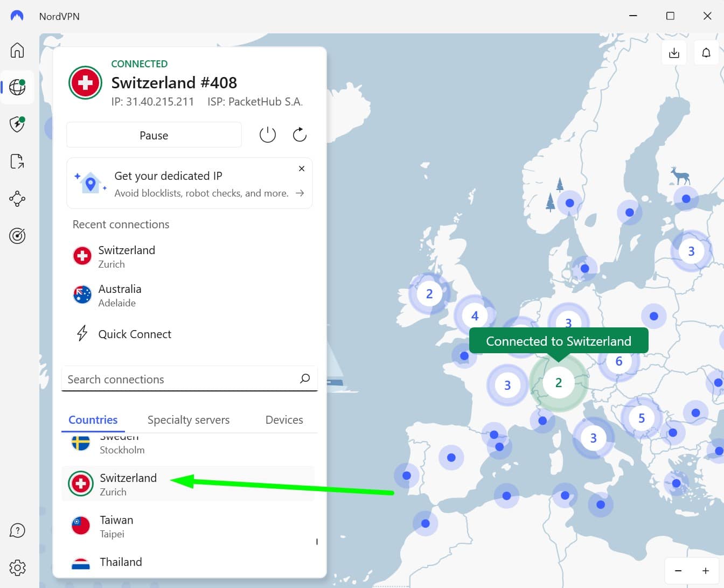Click the Morocco server dot on map
Image resolution: width=724 pixels, height=588 pixels.
426,523
